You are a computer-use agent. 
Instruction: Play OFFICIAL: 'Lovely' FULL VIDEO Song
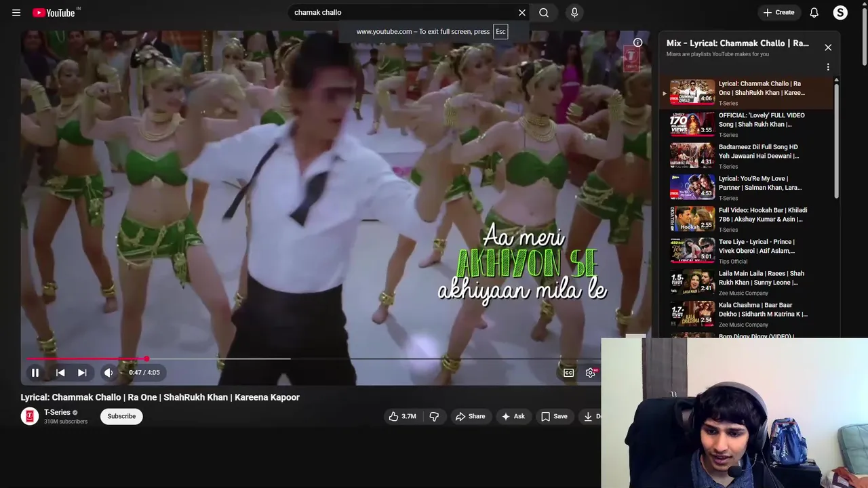pos(746,125)
